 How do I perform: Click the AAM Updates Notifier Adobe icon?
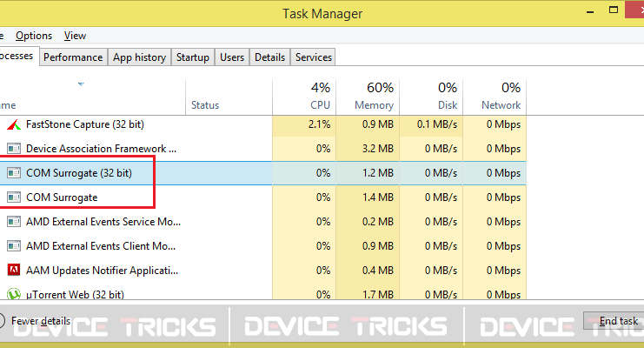[x=14, y=271]
